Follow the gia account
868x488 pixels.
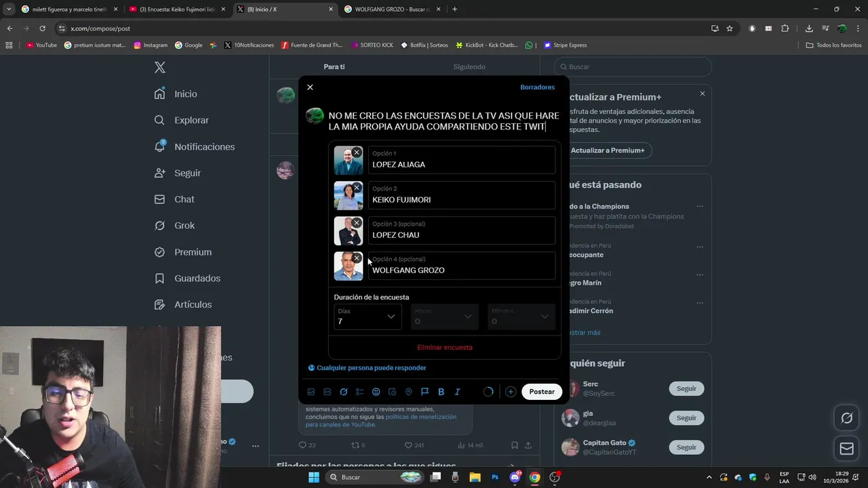pos(686,418)
